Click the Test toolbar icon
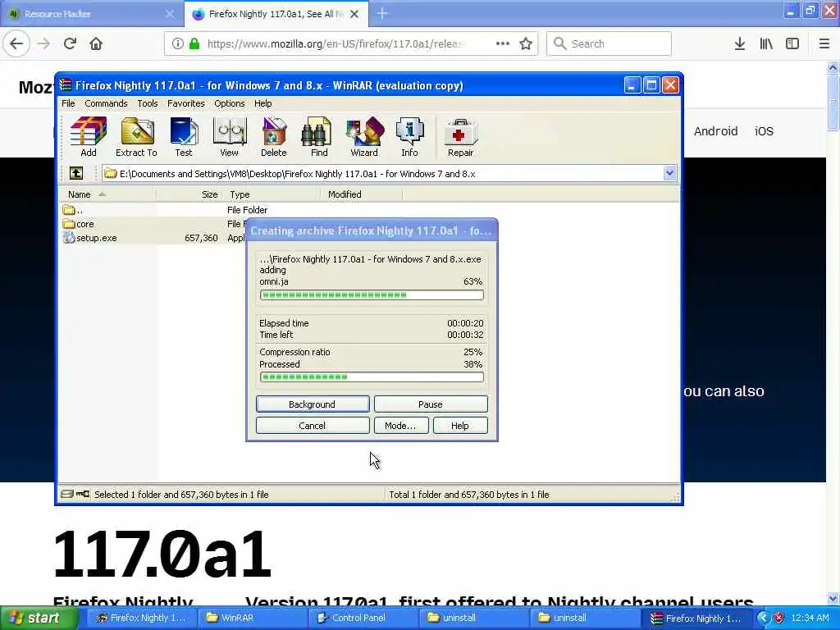This screenshot has height=630, width=840. (184, 137)
